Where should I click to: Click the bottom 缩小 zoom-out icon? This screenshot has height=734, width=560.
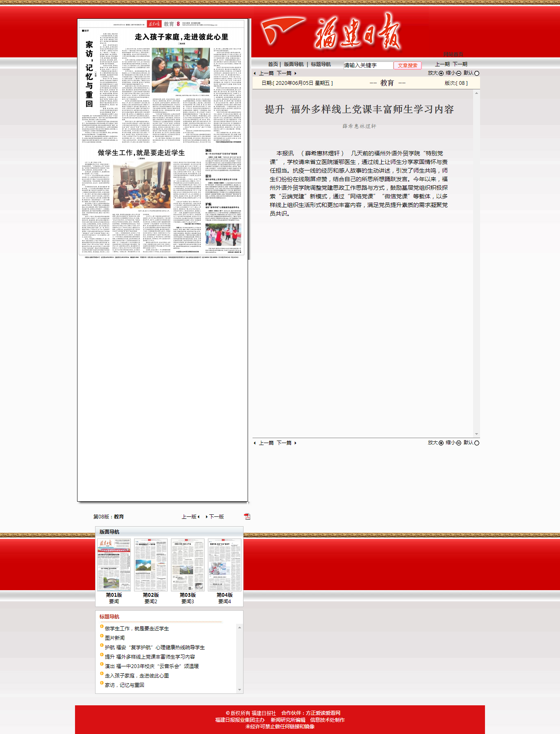pyautogui.click(x=459, y=443)
